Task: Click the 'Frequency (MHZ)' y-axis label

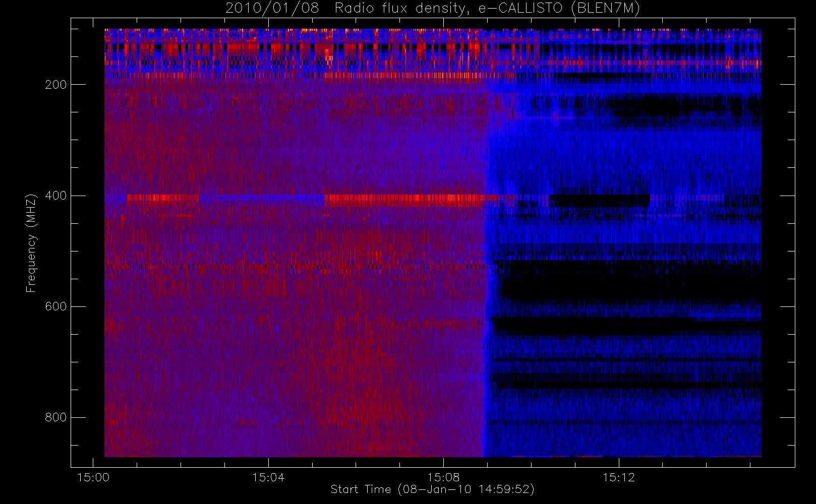Action: (x=31, y=243)
